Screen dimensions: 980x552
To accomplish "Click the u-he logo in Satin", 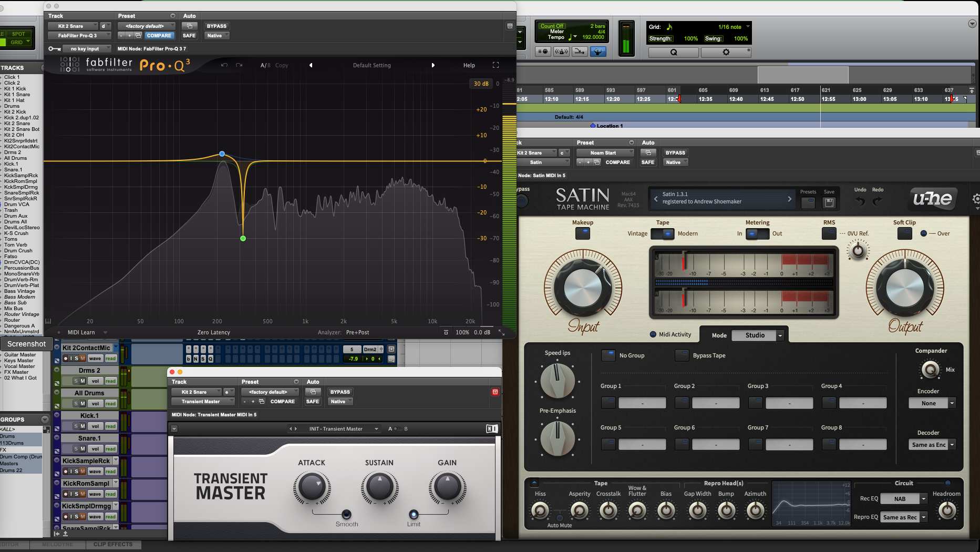I will coord(932,198).
